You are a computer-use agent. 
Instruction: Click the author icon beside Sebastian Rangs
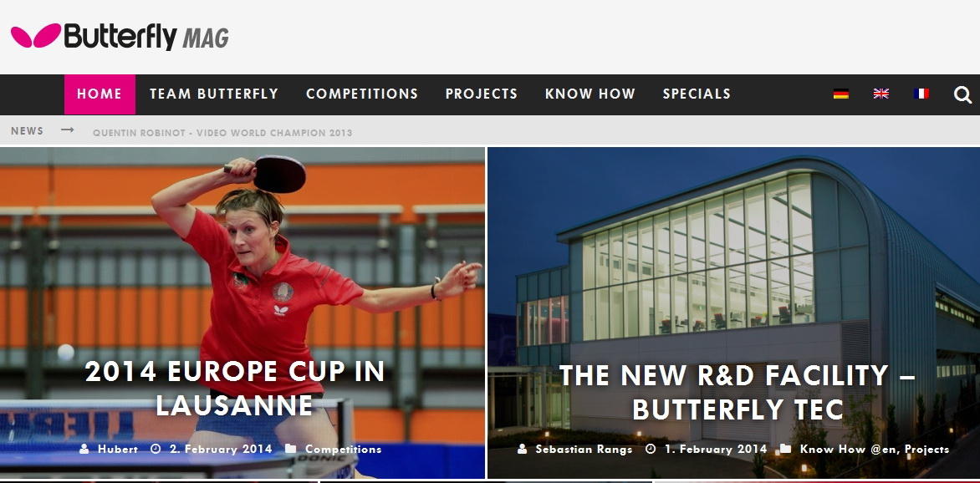point(522,449)
